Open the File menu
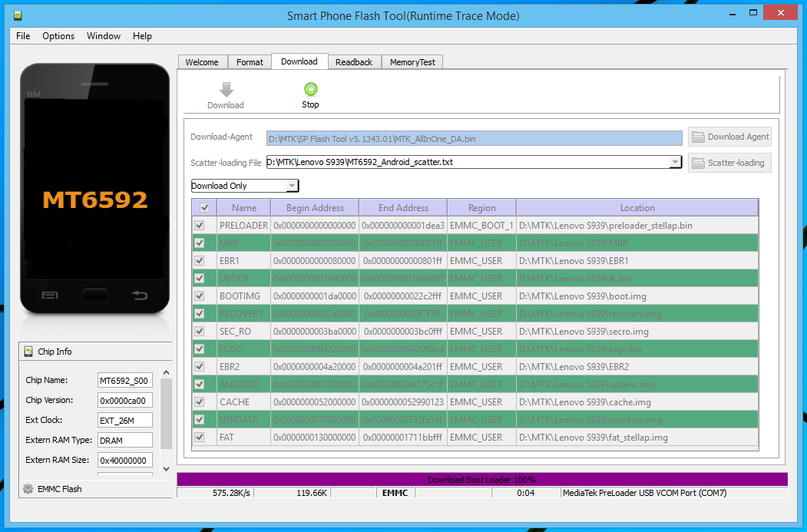This screenshot has width=807, height=532. (23, 36)
